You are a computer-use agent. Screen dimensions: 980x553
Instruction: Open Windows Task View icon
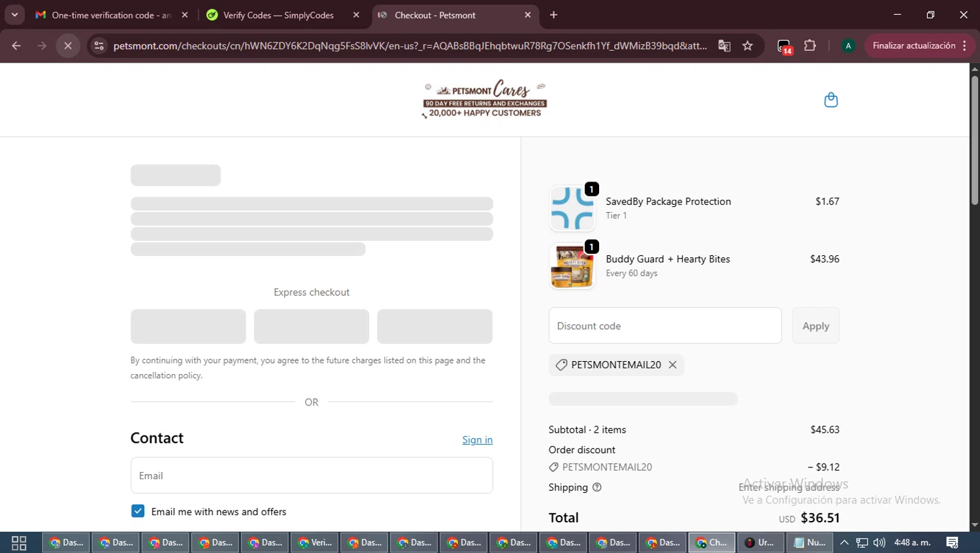point(19,543)
